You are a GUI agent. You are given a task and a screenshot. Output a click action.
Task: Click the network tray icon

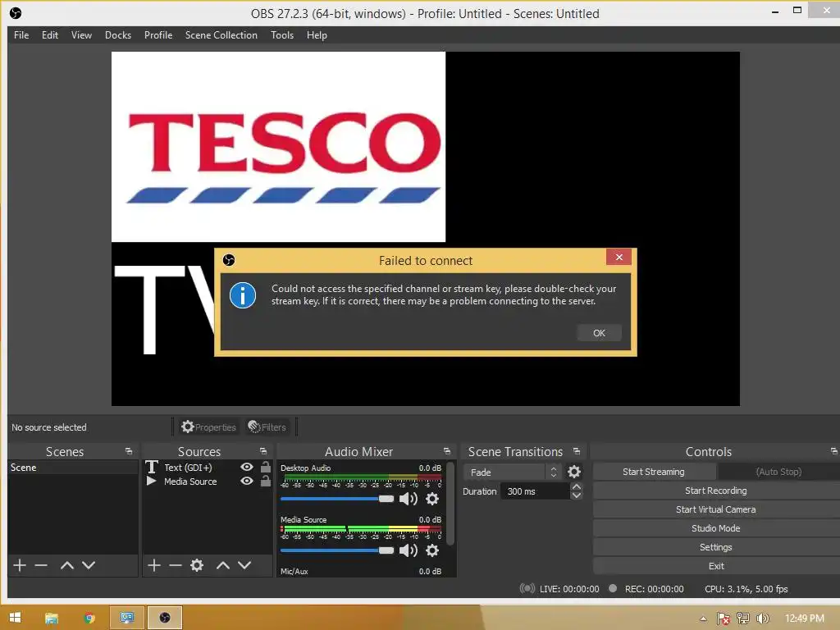(x=743, y=619)
